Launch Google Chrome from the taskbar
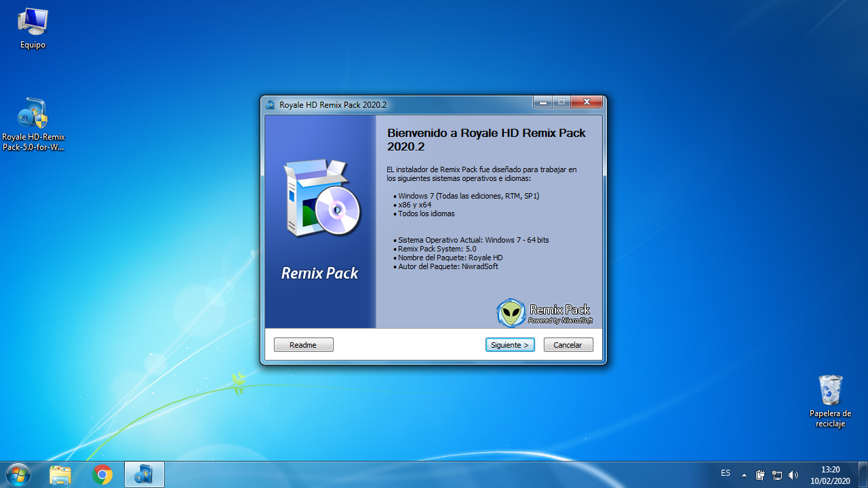The width and height of the screenshot is (868, 488). pos(102,473)
